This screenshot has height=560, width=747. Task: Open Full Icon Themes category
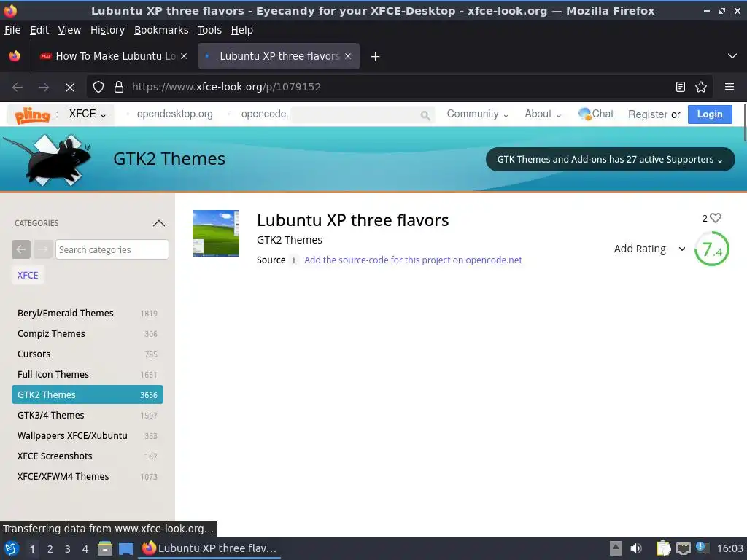(x=88, y=375)
